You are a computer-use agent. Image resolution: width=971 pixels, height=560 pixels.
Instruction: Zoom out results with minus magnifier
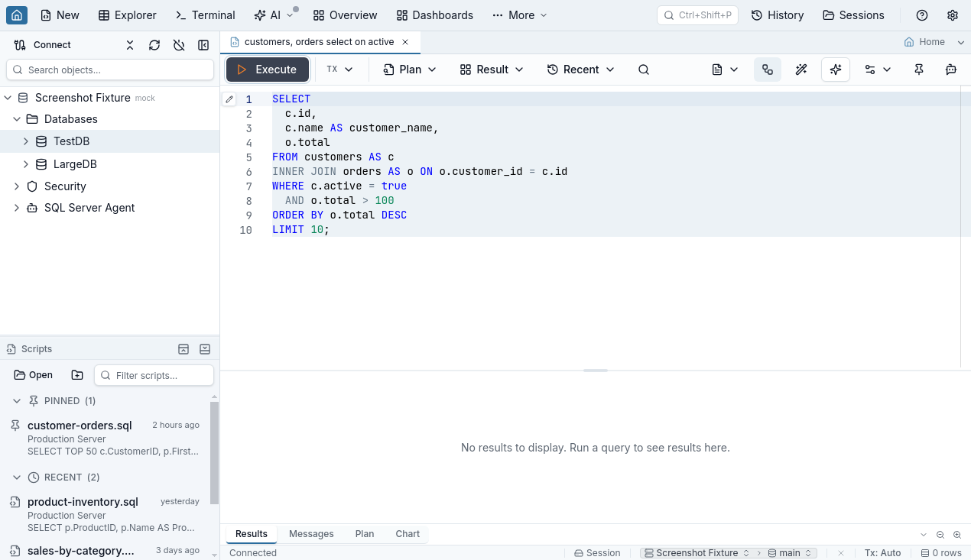pos(940,535)
